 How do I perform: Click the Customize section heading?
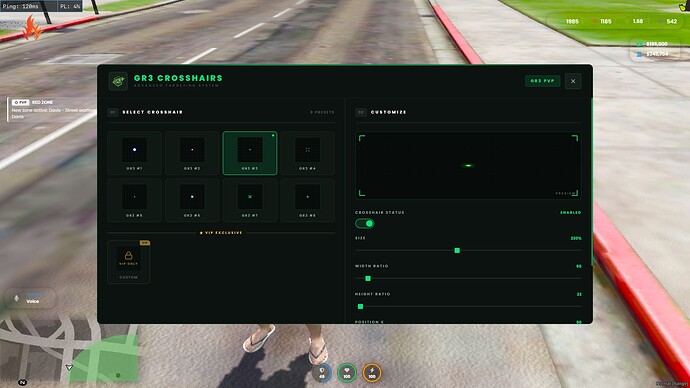[389, 112]
